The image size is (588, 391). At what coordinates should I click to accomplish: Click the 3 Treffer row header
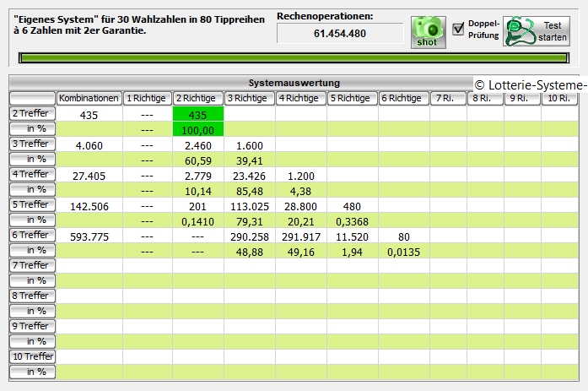(32, 144)
